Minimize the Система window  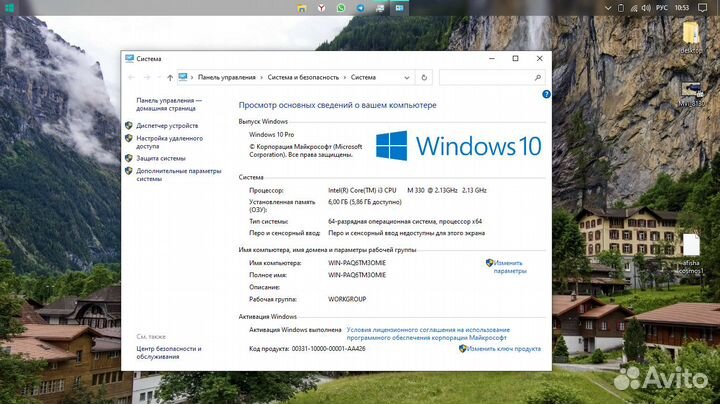[492, 58]
